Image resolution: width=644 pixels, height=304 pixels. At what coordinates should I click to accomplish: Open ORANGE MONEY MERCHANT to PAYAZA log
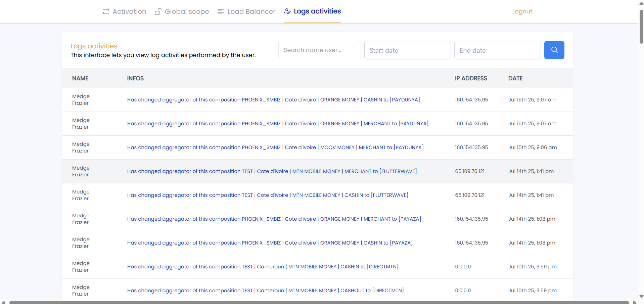(274, 219)
